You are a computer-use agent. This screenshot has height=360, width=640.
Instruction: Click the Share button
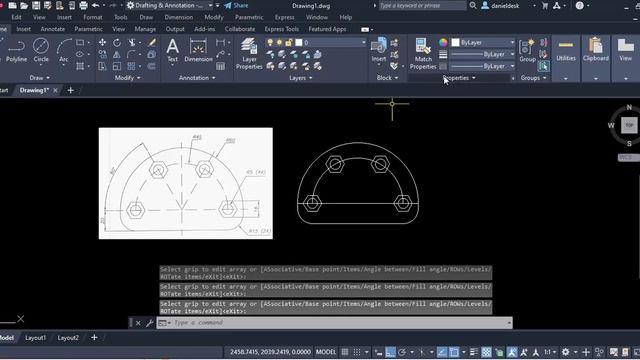pyautogui.click(x=236, y=6)
